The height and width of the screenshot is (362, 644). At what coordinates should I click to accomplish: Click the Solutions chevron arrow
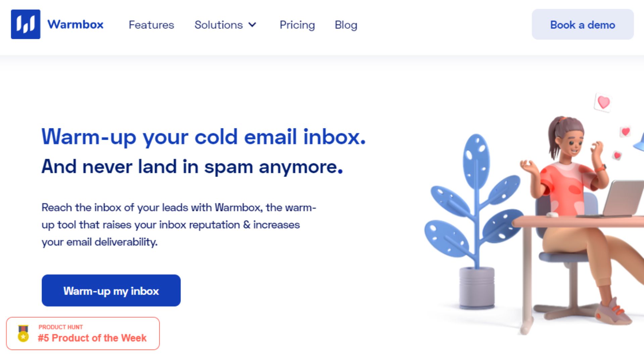(254, 25)
